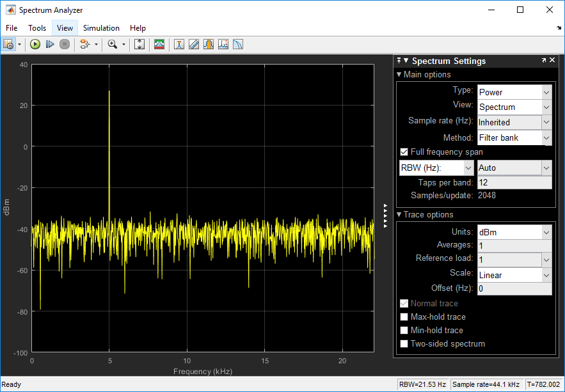Enable the Max-hold trace checkbox
565x392 pixels.
click(404, 317)
